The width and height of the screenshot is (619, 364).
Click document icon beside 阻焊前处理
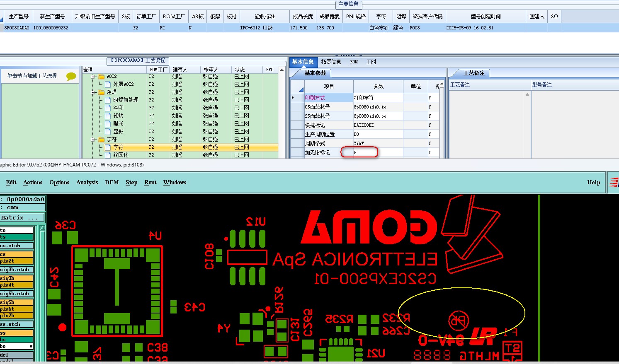pyautogui.click(x=108, y=100)
